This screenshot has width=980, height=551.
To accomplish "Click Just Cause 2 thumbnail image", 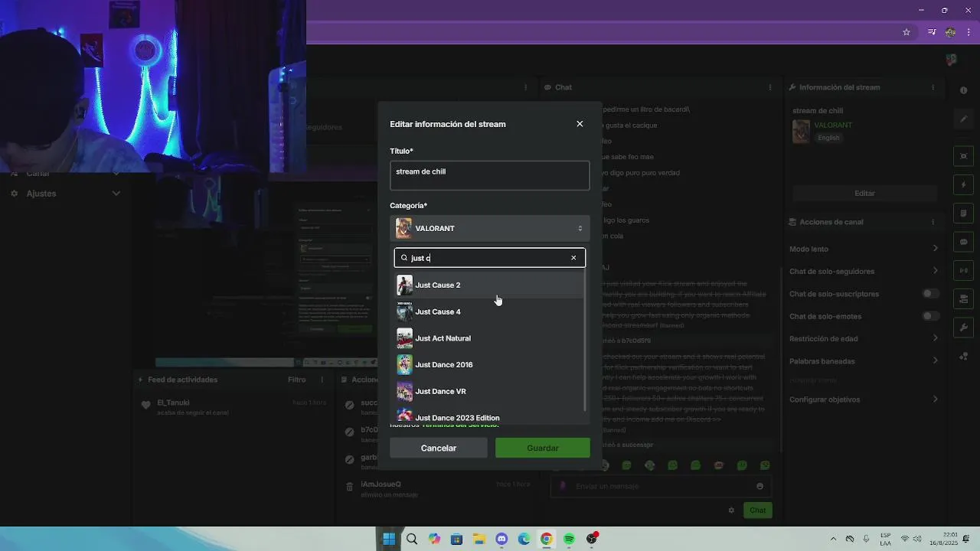I will (404, 285).
